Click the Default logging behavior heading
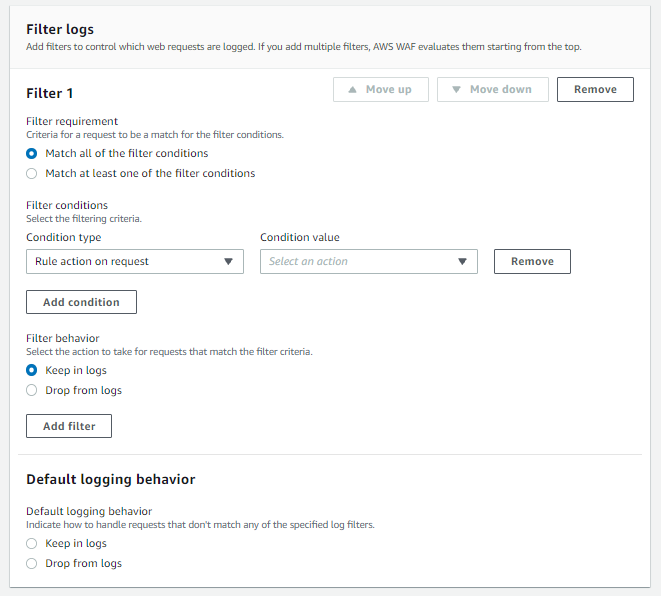The width and height of the screenshot is (661, 596). [x=110, y=480]
